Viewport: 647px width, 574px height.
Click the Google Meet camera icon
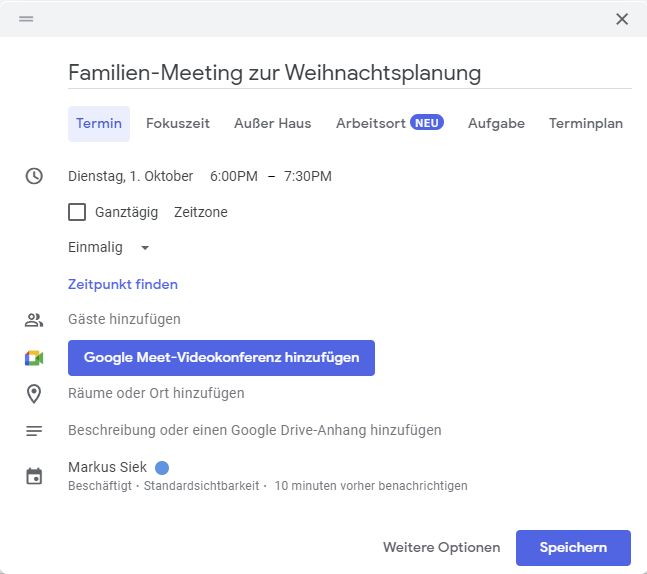click(34, 358)
